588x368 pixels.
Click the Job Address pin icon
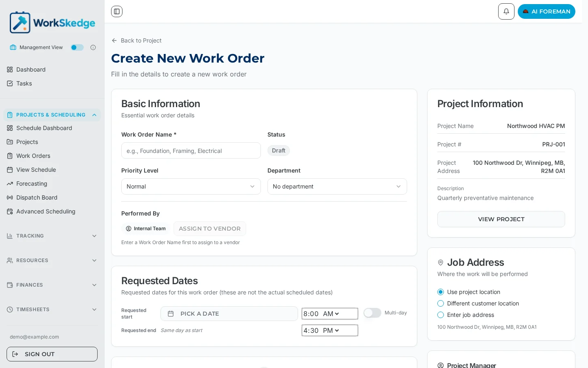tap(441, 263)
